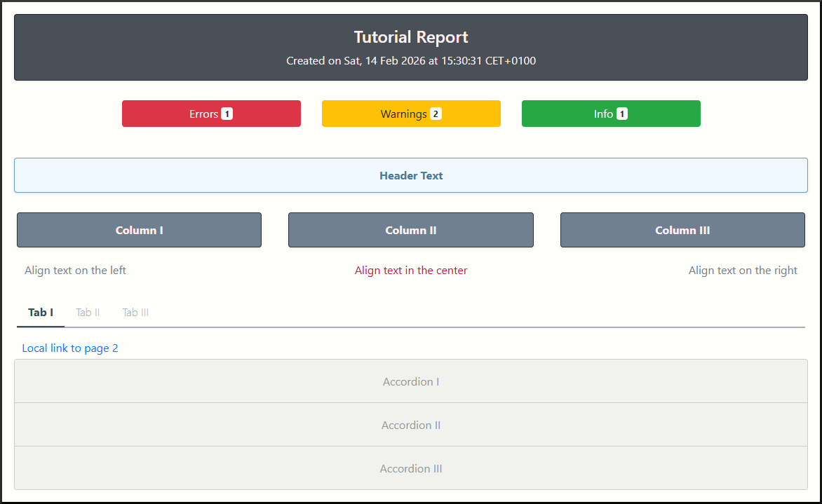Click the Column II header box
This screenshot has width=822, height=504.
coord(411,231)
